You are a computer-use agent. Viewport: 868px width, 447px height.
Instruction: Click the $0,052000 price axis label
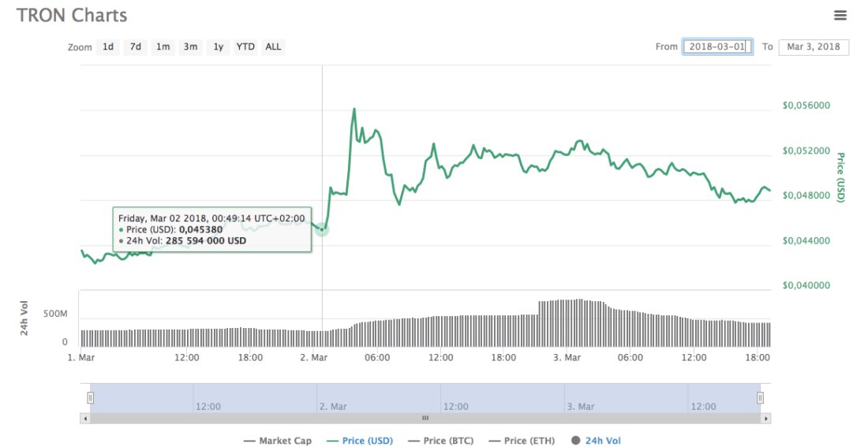point(806,151)
